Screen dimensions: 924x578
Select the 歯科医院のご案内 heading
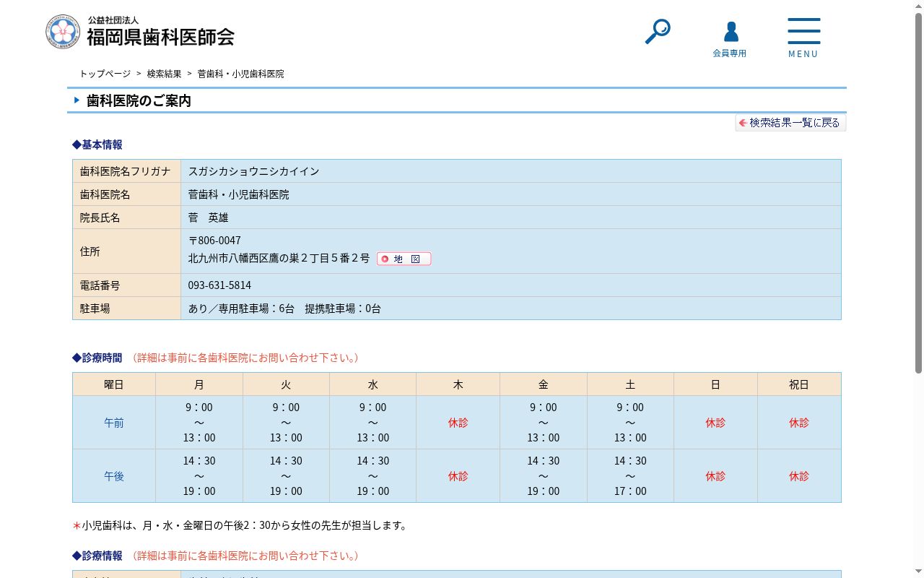coord(139,100)
